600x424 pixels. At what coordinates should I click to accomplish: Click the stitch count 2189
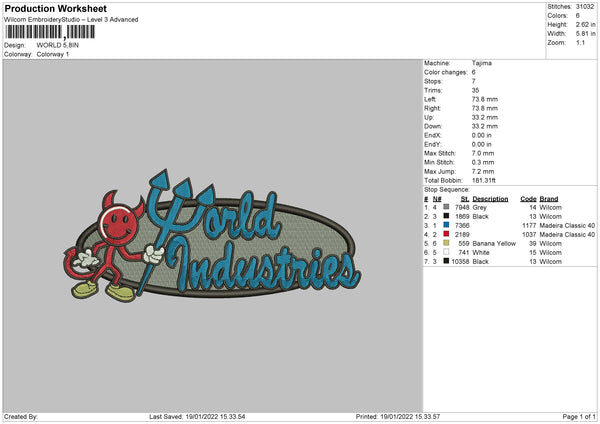(x=462, y=235)
